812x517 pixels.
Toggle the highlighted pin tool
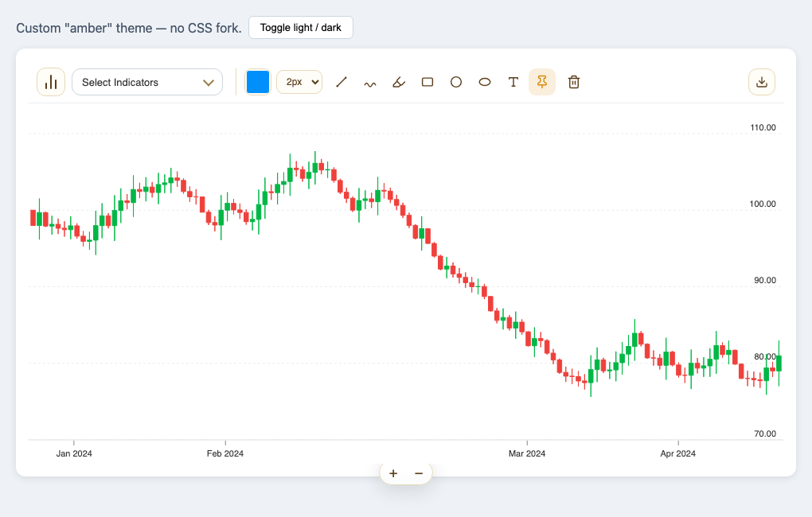click(542, 82)
